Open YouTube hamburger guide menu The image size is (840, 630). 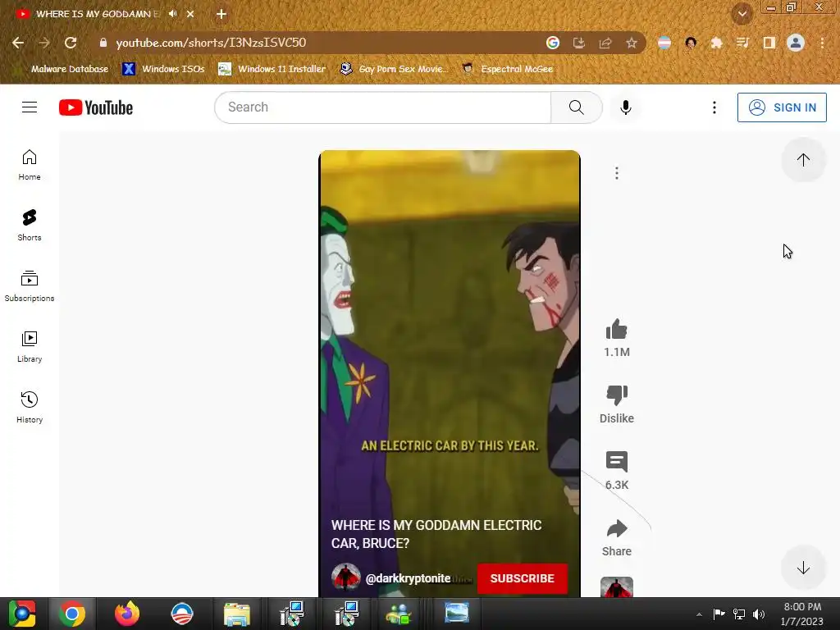(x=30, y=107)
